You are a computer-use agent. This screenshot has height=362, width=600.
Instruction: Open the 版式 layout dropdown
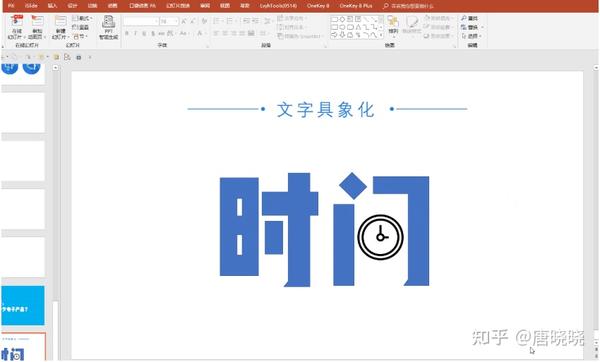[82, 18]
